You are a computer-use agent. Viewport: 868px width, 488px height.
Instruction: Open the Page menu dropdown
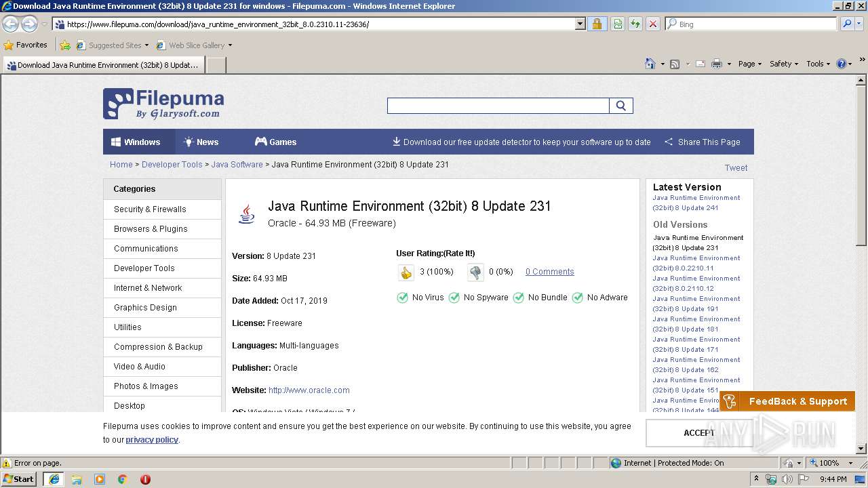[749, 64]
